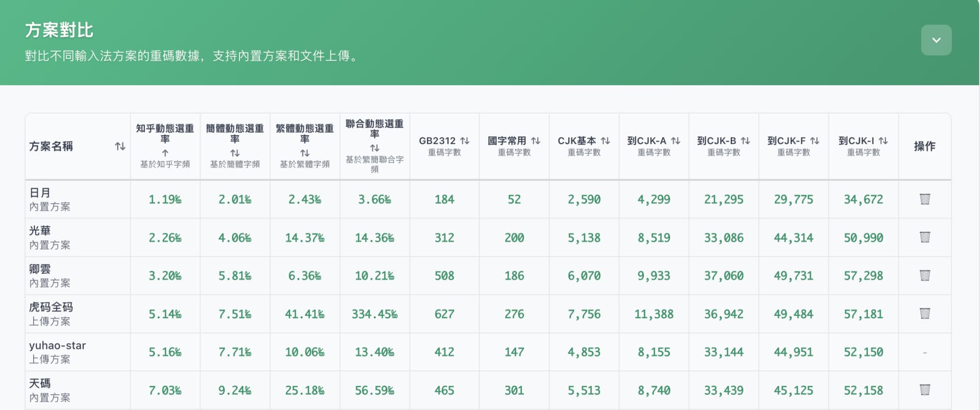The width and height of the screenshot is (980, 410).
Task: Sort by 國字常用 column arrows
Action: tap(535, 140)
